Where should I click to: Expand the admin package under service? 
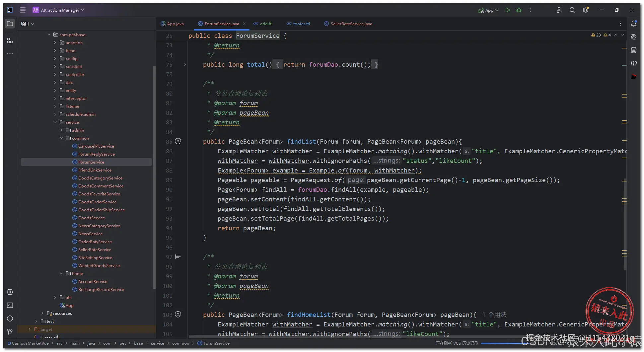pyautogui.click(x=61, y=130)
